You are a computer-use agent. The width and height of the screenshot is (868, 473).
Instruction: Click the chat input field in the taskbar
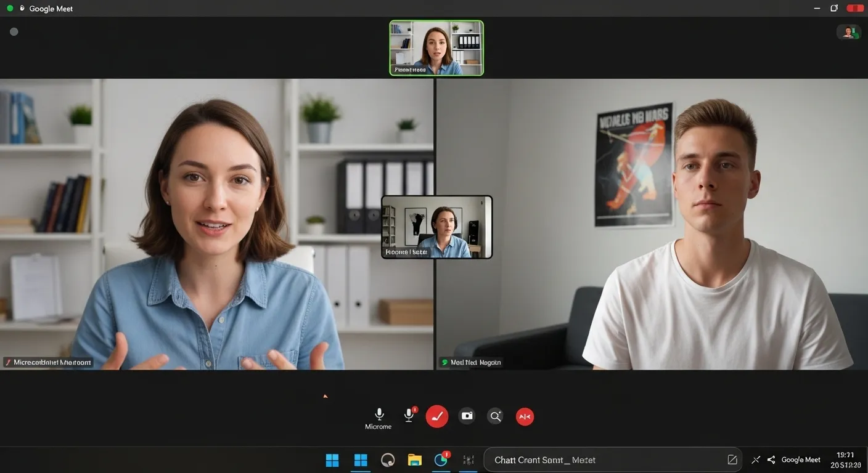tap(604, 460)
